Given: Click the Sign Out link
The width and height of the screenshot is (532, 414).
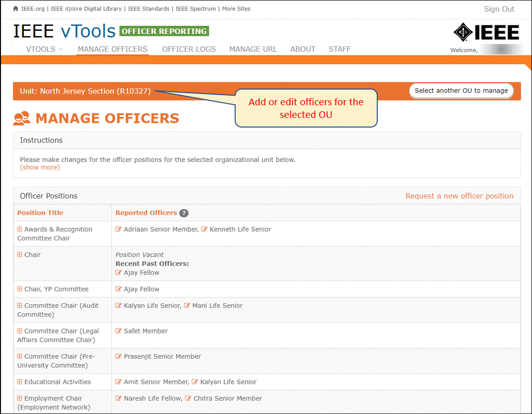Looking at the screenshot, I should click(x=499, y=9).
